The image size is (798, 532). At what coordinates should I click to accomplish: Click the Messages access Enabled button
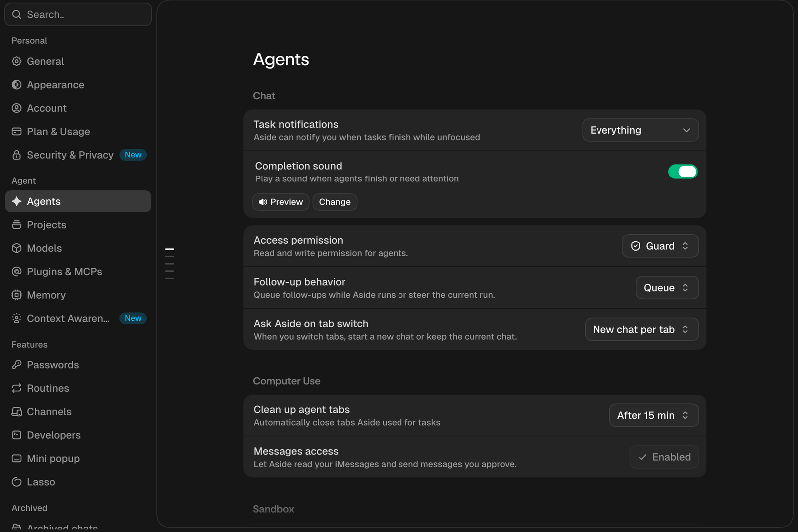tap(664, 457)
